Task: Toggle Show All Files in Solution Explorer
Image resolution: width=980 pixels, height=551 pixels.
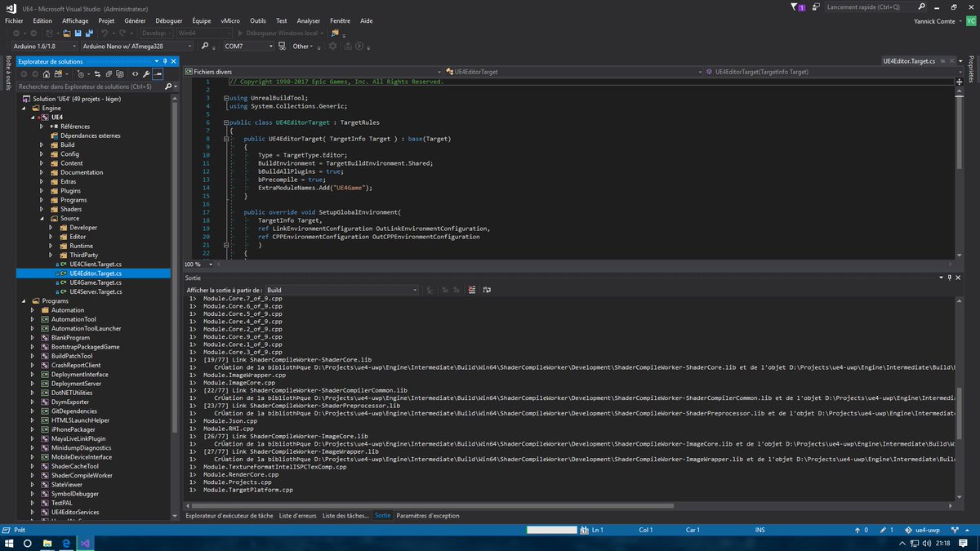Action: 120,74
